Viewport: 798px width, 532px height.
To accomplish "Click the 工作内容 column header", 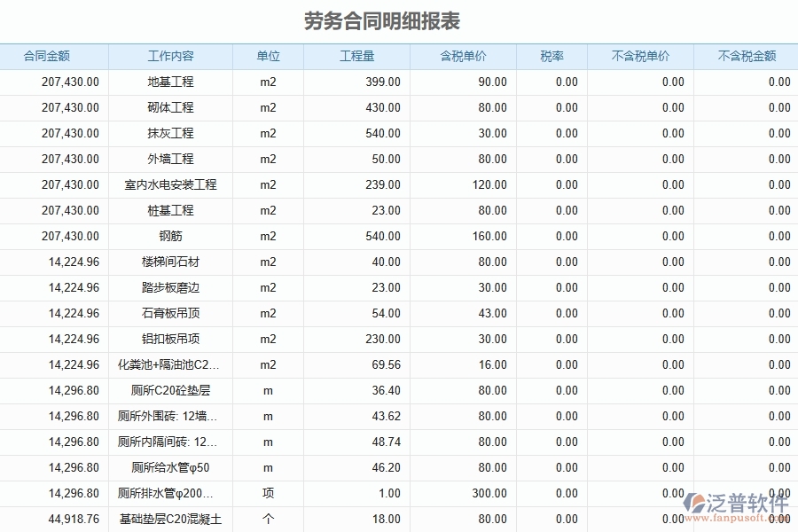I will click(x=170, y=56).
